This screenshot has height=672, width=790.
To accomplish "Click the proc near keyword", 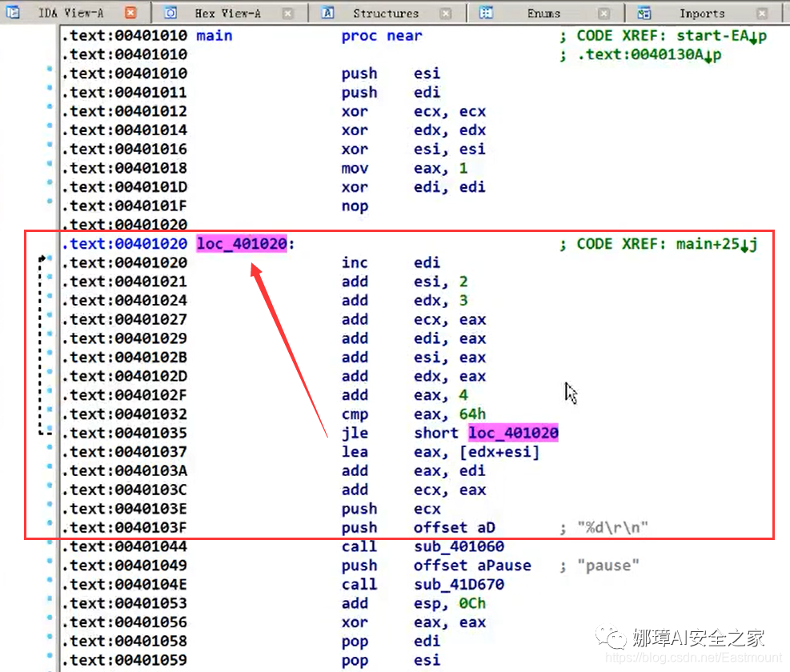I will [x=382, y=36].
